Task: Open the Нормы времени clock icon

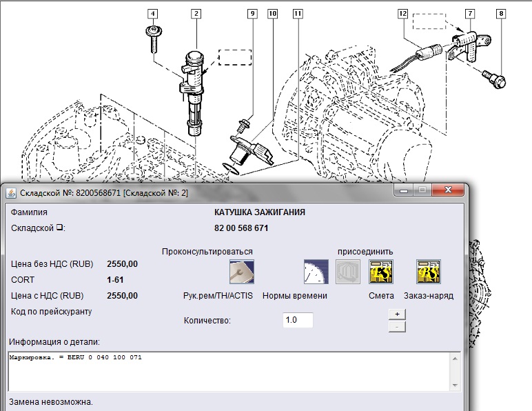Action: (x=316, y=272)
